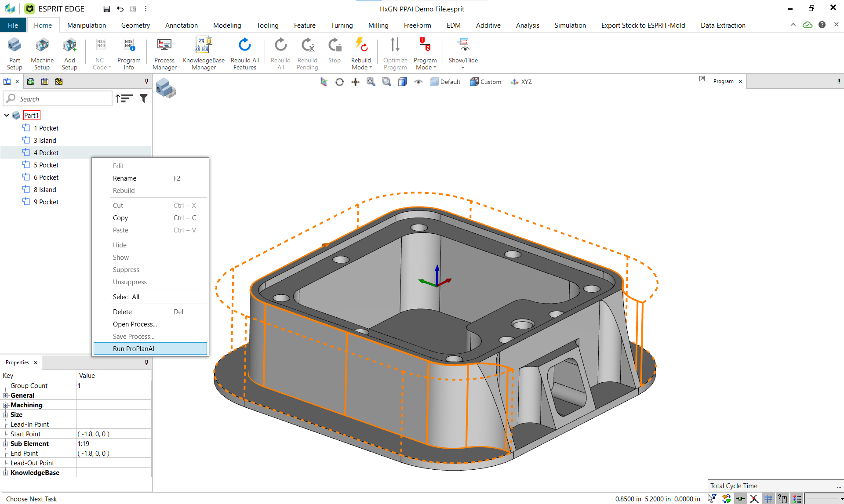Switch to the Milling ribbon tab

click(x=378, y=25)
